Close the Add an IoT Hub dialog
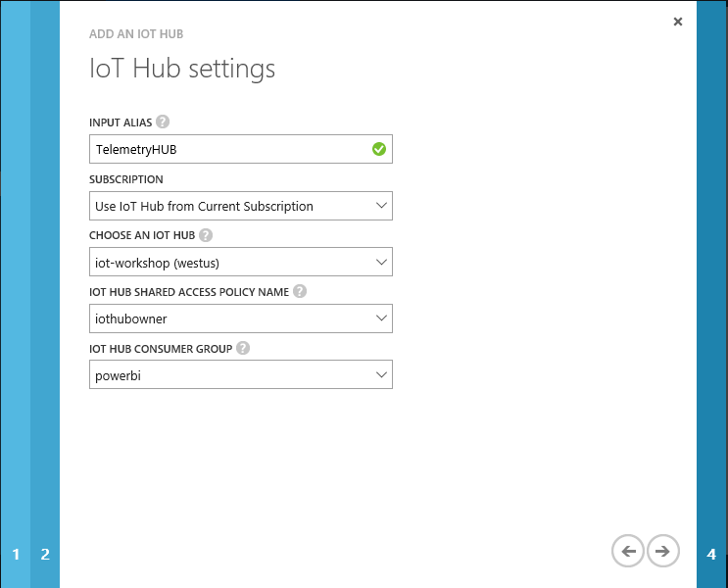The height and width of the screenshot is (588, 728). tap(678, 22)
